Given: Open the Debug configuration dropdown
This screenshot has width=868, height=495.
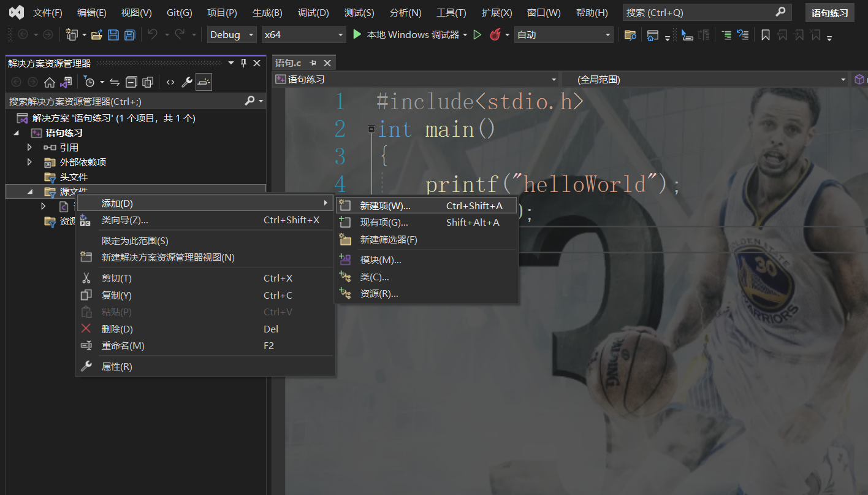Looking at the screenshot, I should point(232,35).
